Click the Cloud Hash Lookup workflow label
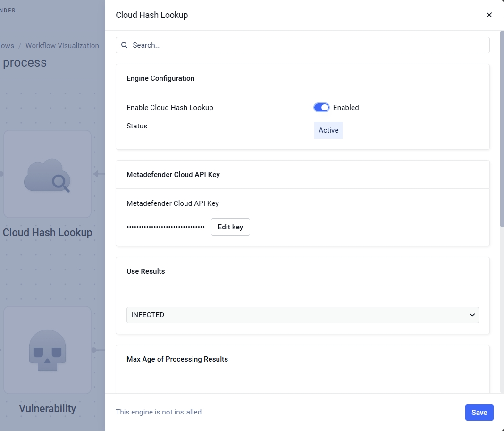This screenshot has height=431, width=504. point(47,232)
